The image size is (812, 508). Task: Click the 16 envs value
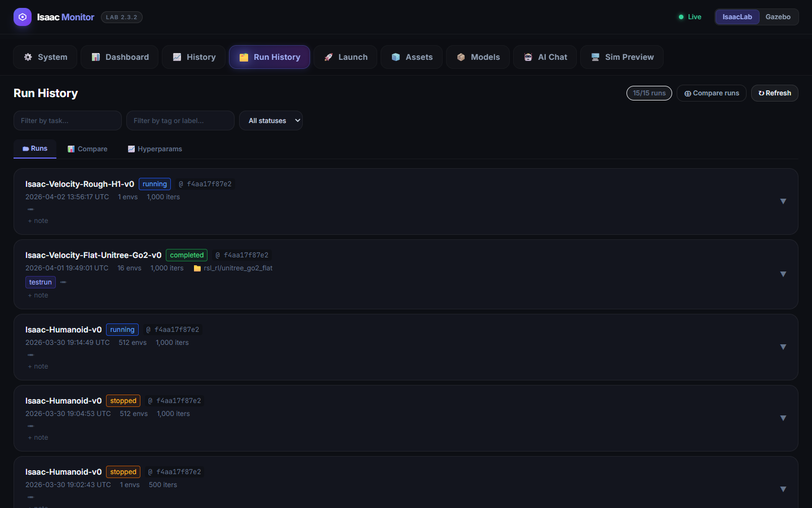click(129, 268)
